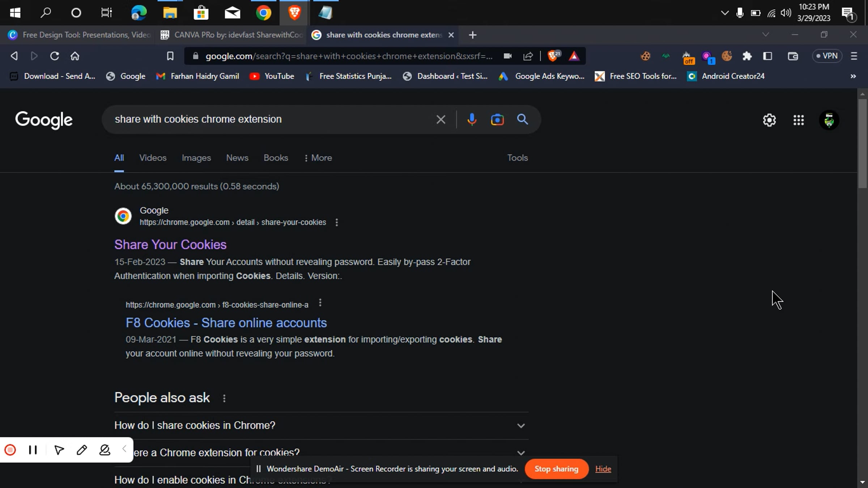The image size is (868, 488).
Task: Switch to the Images results tab
Action: click(x=196, y=158)
